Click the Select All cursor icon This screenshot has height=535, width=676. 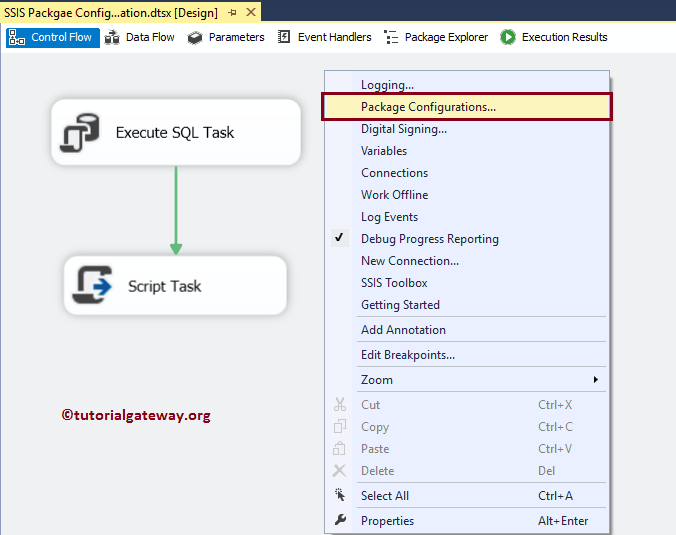340,495
